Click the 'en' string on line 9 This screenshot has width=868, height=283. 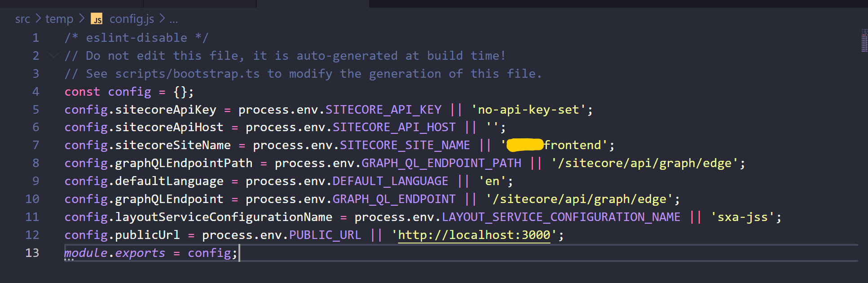(492, 181)
